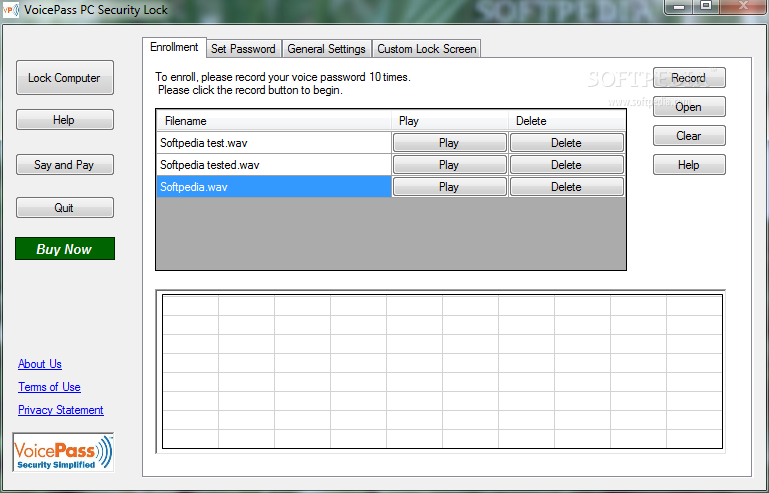Open the About Us link

[x=40, y=364]
